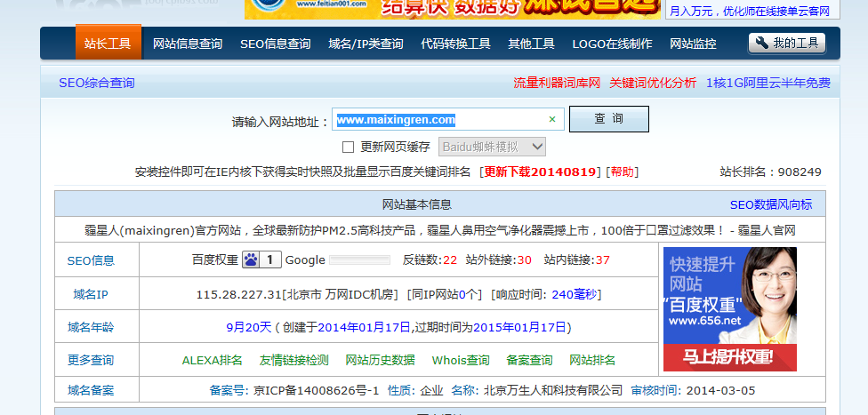Click the website address input field
This screenshot has height=415, width=868.
point(448,119)
